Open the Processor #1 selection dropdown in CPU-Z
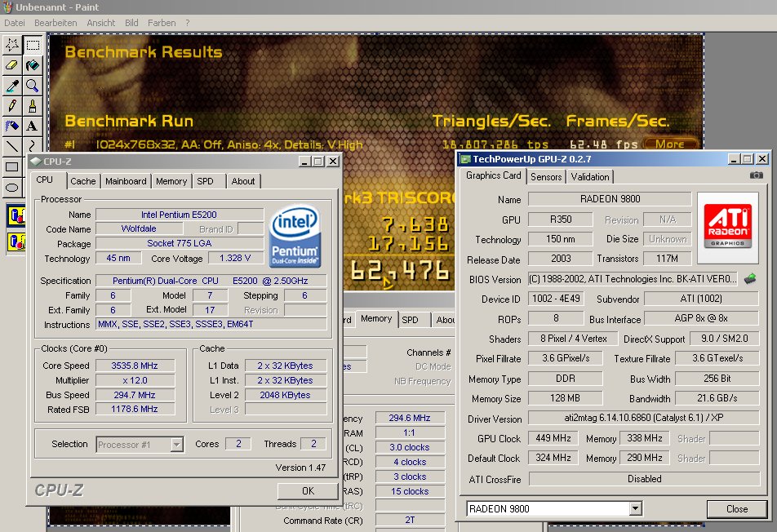The width and height of the screenshot is (777, 532). click(176, 445)
